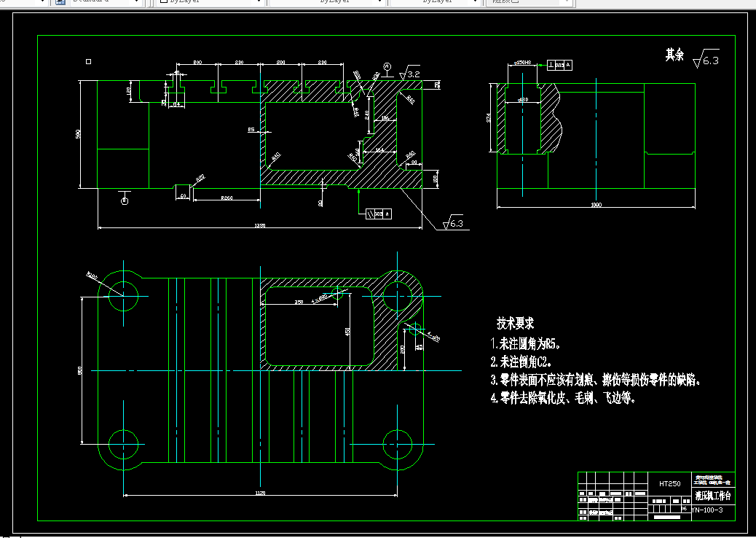Screen dimensions: 756x538
Task: Select the 6.3 roughness symbol below front view
Action: click(x=453, y=222)
